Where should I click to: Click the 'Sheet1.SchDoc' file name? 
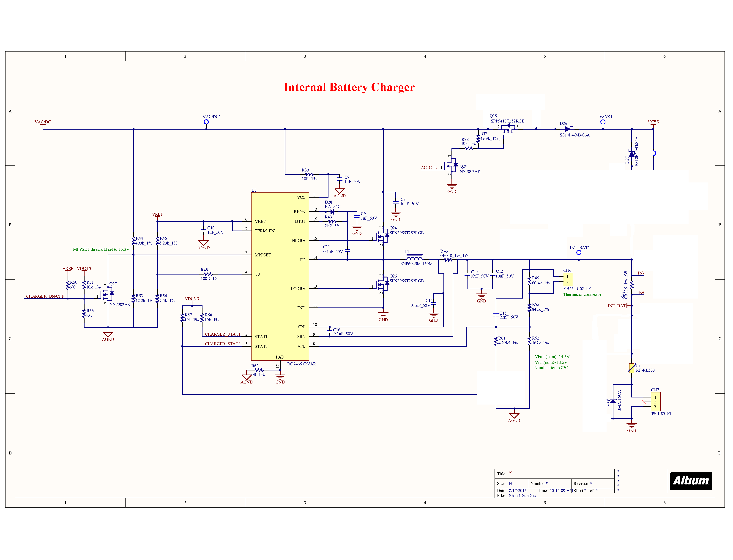(x=522, y=496)
